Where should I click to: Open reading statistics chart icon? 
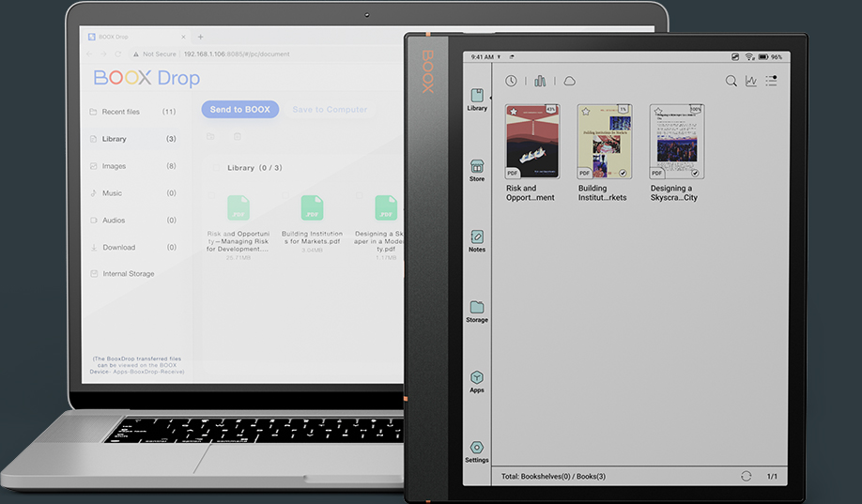[x=751, y=82]
